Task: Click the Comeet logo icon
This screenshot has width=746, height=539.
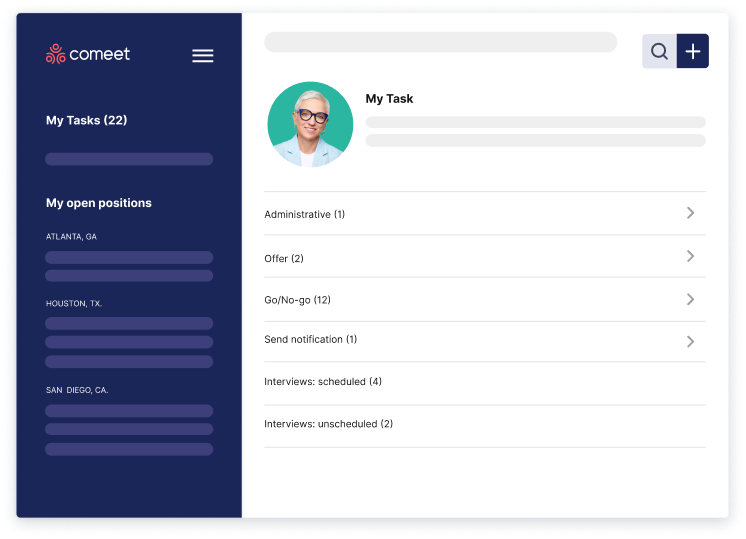Action: [56, 54]
